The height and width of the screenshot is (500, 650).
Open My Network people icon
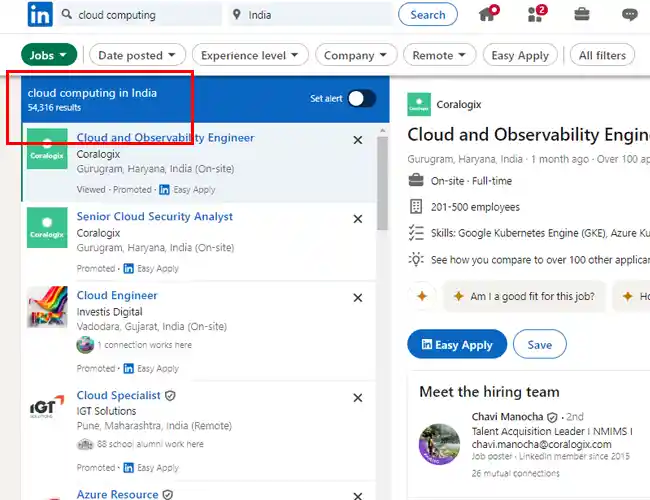coord(538,14)
